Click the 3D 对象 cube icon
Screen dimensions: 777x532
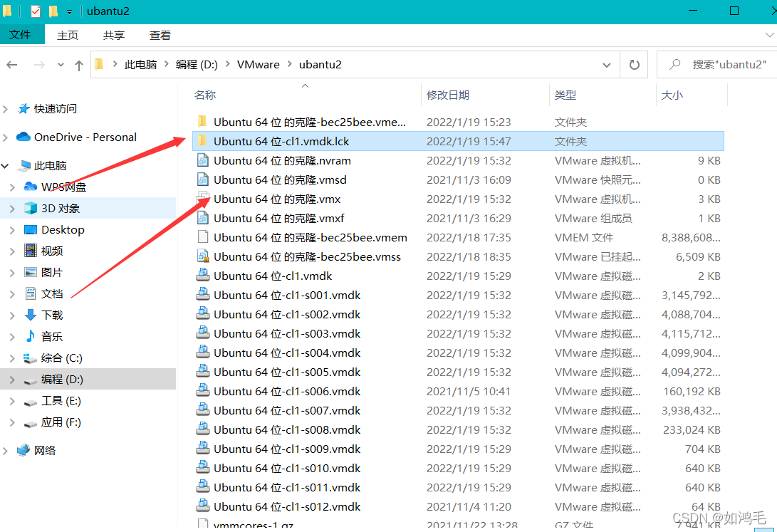31,208
